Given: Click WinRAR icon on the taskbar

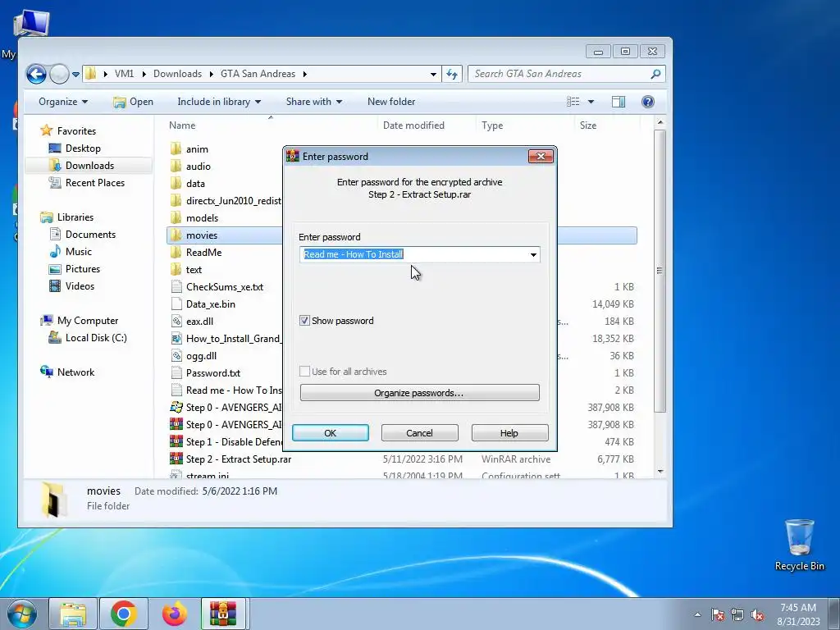Looking at the screenshot, I should (x=223, y=614).
